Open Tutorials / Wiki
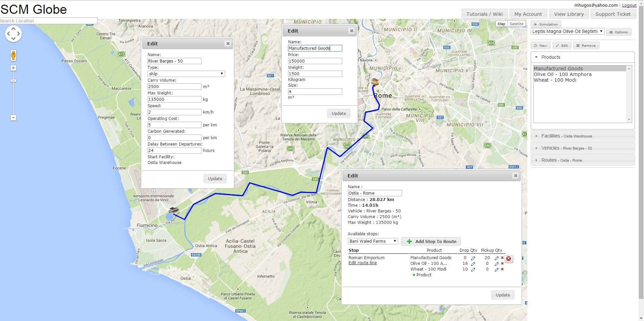 (484, 14)
